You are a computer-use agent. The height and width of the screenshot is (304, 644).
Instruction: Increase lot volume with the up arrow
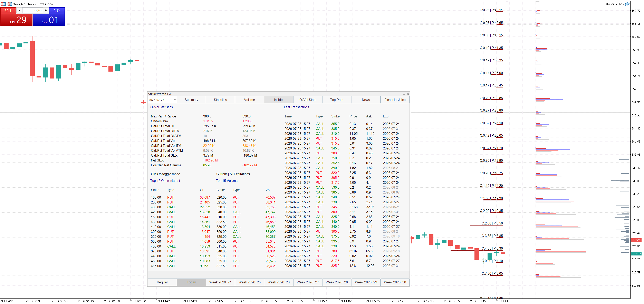[x=46, y=10]
